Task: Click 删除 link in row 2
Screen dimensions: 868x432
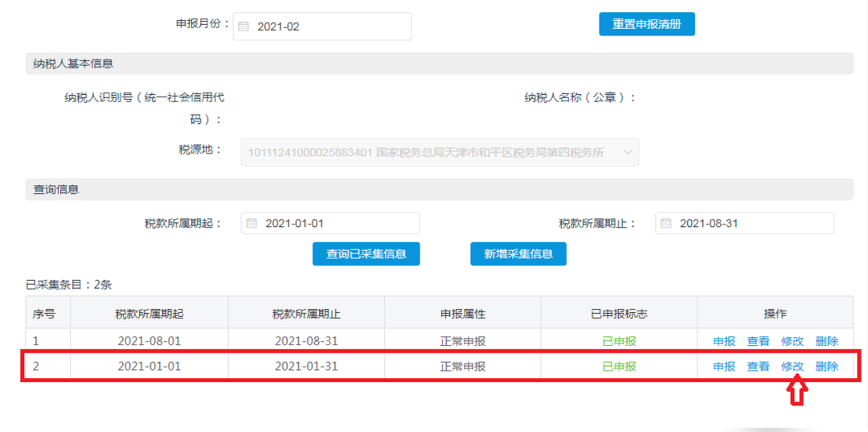Action: tap(826, 366)
